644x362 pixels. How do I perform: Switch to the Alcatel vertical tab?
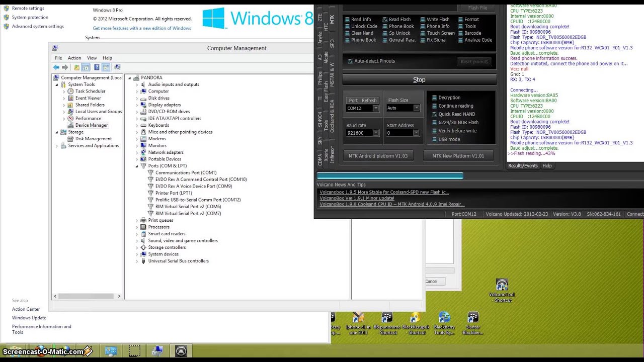(326, 57)
